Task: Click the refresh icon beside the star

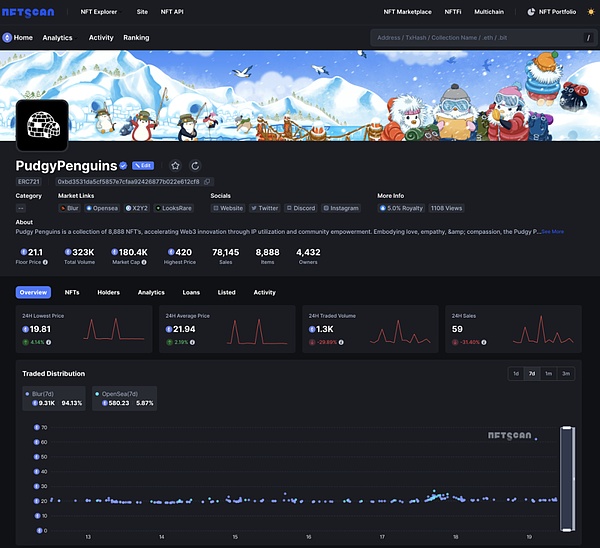Action: [195, 165]
